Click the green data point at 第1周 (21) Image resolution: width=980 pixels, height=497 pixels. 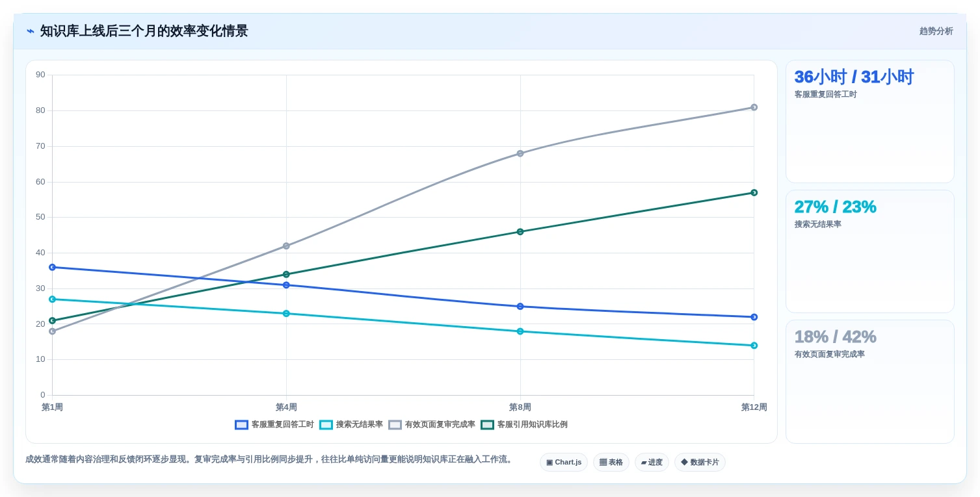(53, 321)
